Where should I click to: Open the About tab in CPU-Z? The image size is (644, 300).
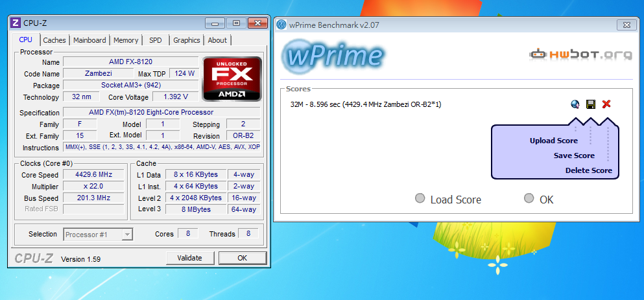coord(217,40)
